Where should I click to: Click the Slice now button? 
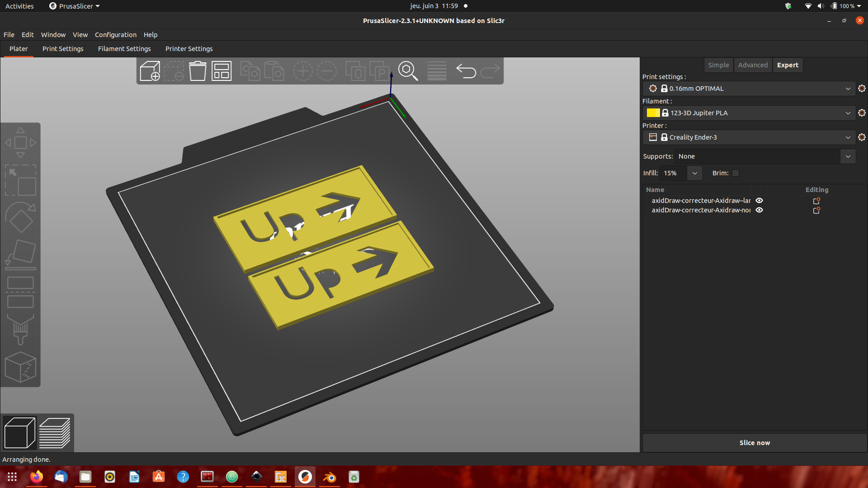[754, 442]
